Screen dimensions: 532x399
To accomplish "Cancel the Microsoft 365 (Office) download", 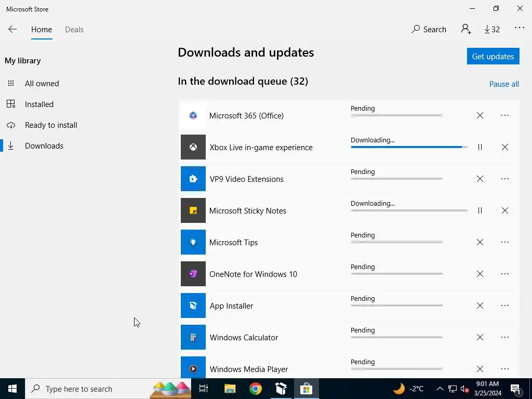I will tap(480, 115).
